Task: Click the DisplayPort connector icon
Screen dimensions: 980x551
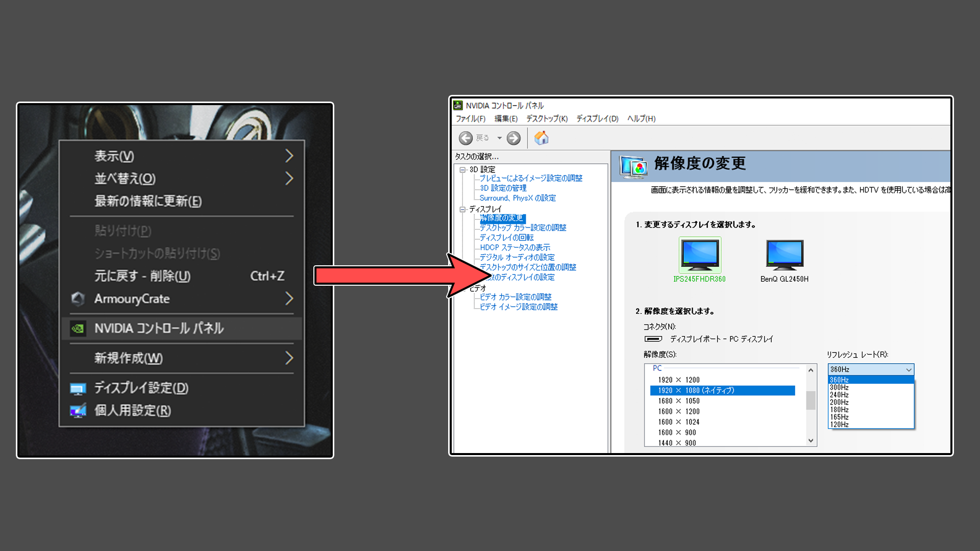Action: pos(653,339)
